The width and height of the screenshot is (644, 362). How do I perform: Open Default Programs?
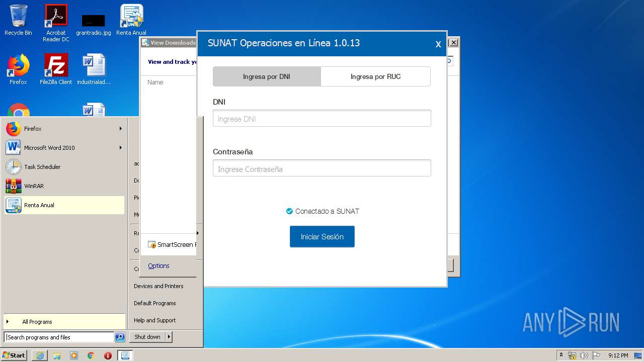(154, 303)
